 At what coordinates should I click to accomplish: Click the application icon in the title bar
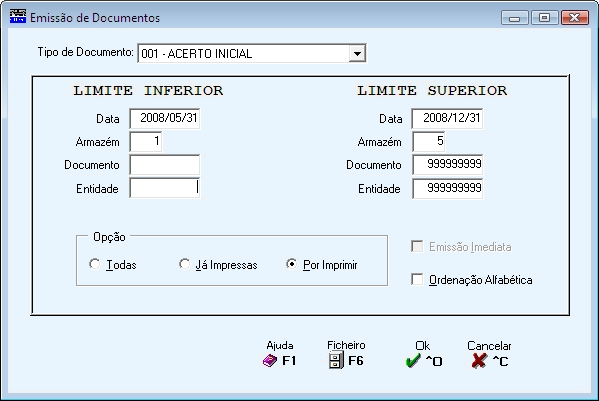coord(18,17)
